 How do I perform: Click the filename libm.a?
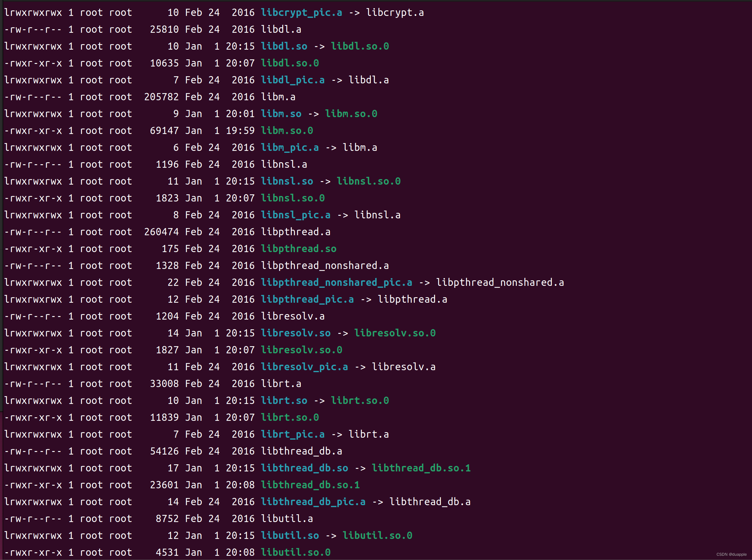coord(278,97)
